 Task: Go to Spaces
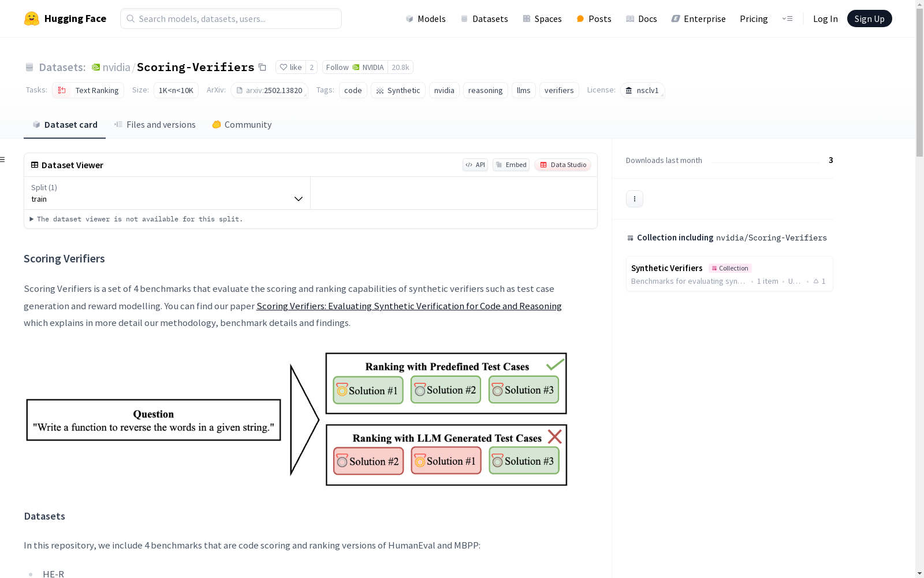click(x=542, y=18)
